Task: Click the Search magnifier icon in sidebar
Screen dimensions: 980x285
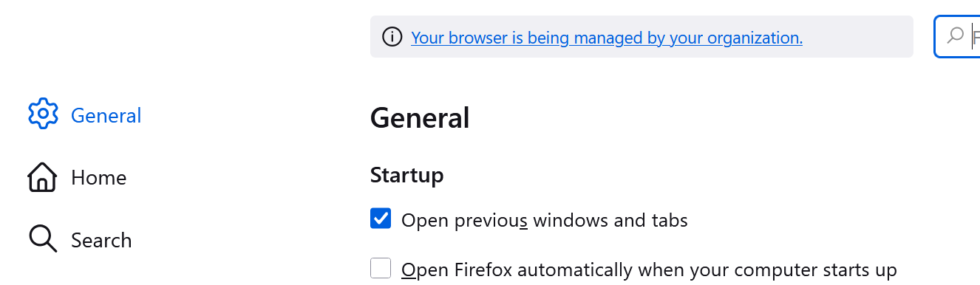Action: [42, 239]
